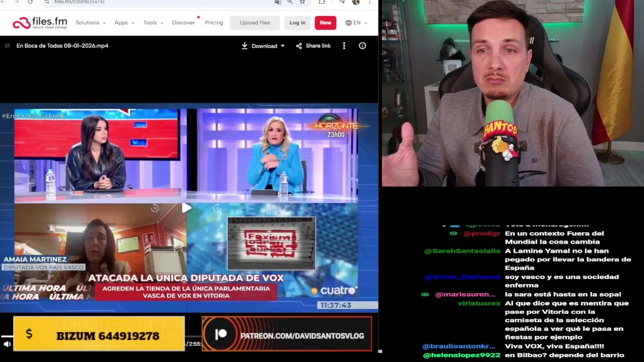Play the video with the center play button
The height and width of the screenshot is (362, 644).
[x=186, y=208]
